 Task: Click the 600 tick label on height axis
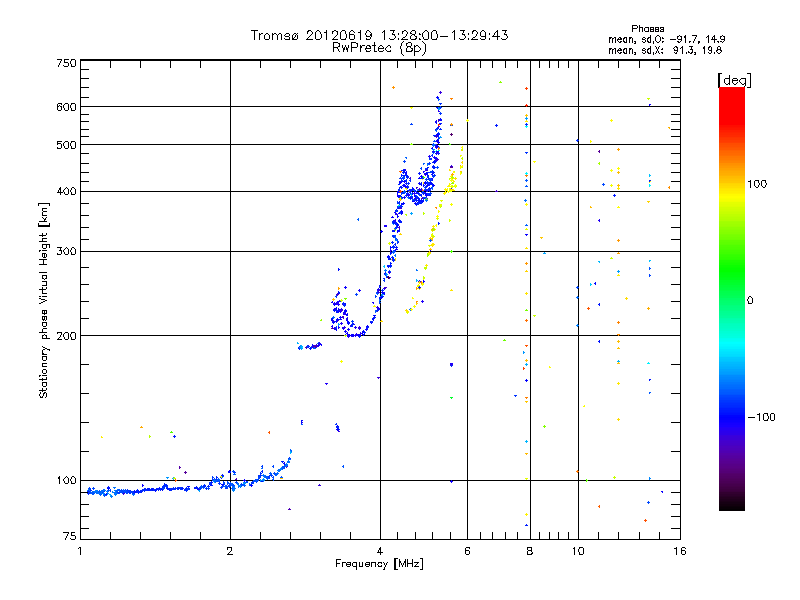[x=66, y=107]
